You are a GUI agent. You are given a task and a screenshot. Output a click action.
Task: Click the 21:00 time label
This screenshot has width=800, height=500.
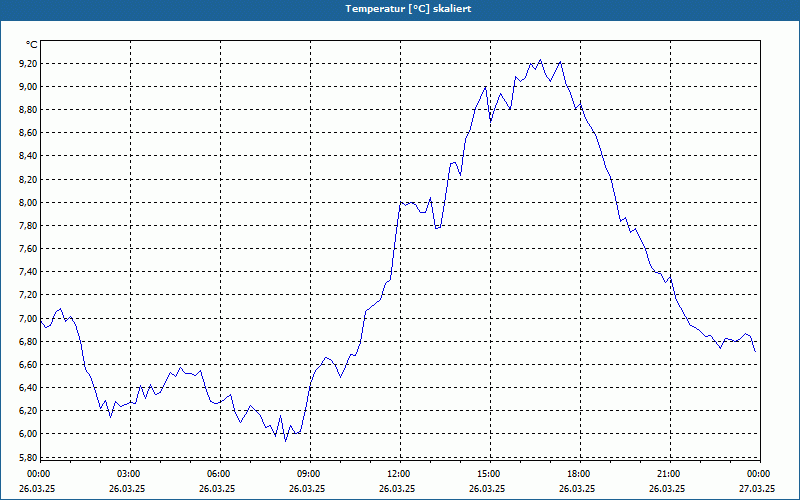coord(670,474)
